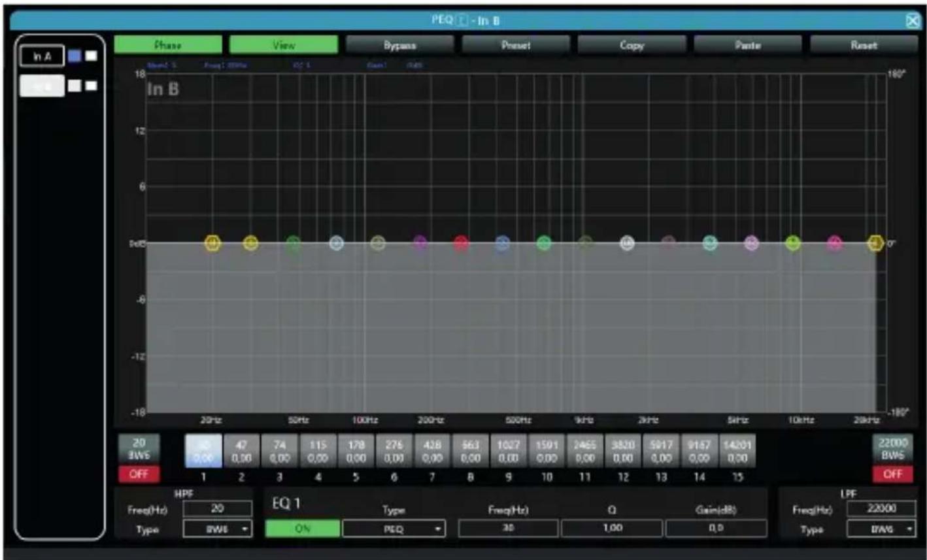
Task: Click the LPF Freq(Hz) field showing 22000
Action: tap(881, 508)
